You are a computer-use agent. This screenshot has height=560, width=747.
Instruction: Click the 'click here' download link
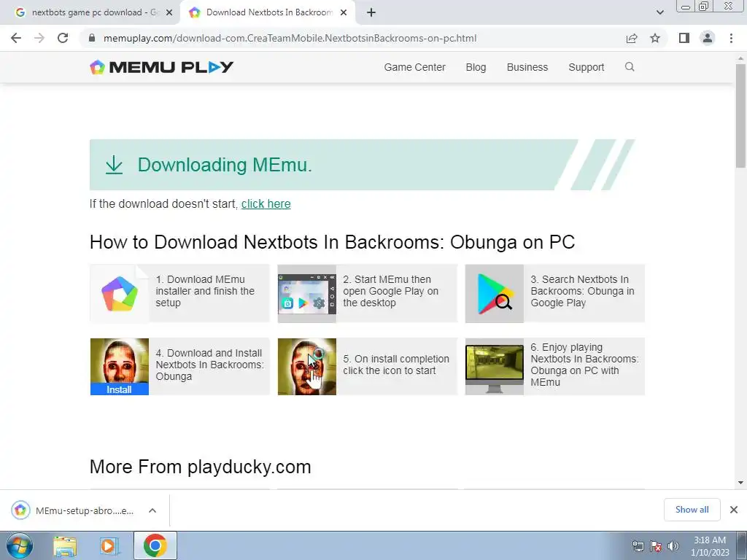pos(266,204)
